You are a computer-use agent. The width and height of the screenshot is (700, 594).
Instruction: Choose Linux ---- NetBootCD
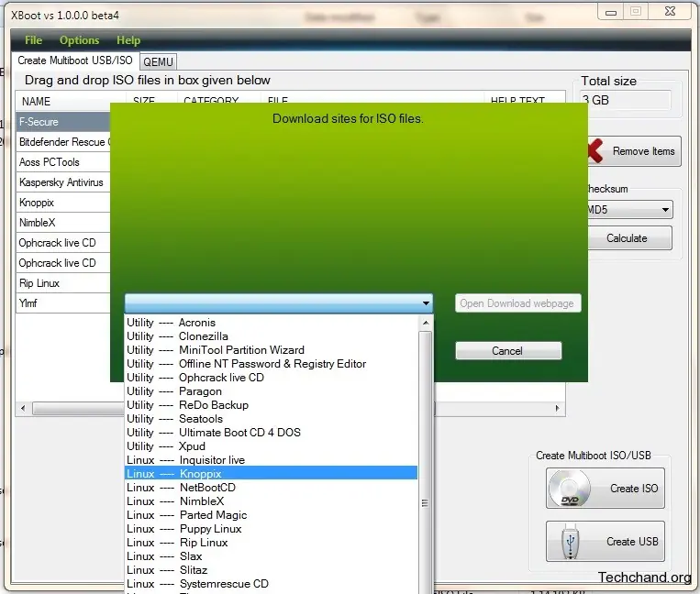(271, 488)
